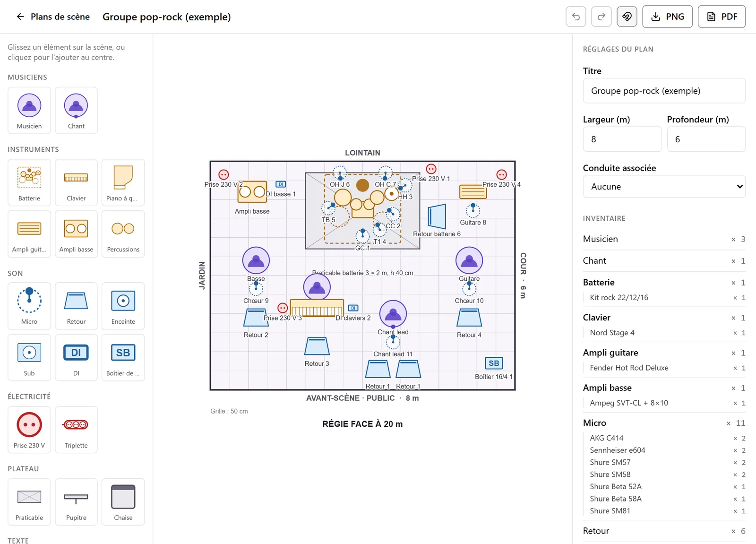Viewport: 756px width, 544px height.
Task: Add a Piano à queue element
Action: pos(123,182)
